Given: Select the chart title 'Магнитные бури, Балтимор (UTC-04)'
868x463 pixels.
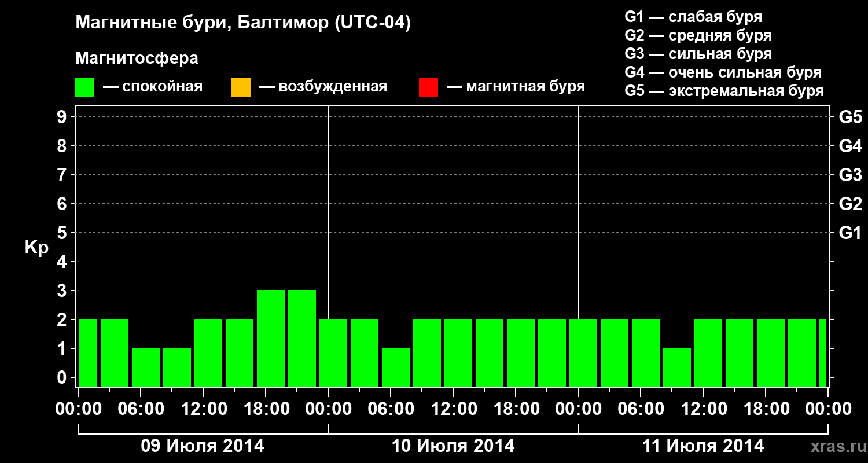Looking at the screenshot, I should pos(243,24).
